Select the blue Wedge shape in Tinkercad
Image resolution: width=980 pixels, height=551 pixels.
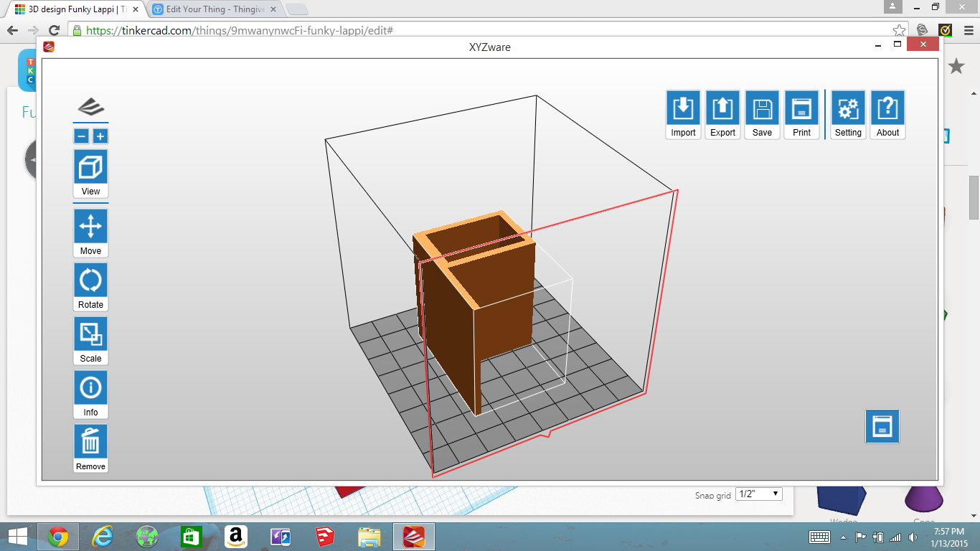click(842, 501)
